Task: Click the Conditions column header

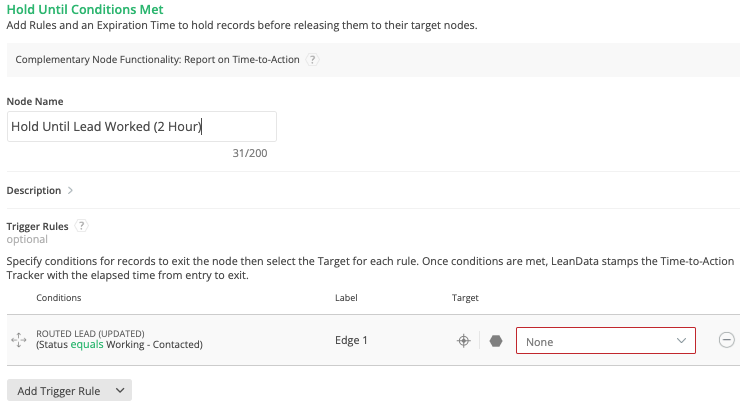Action: click(x=59, y=298)
